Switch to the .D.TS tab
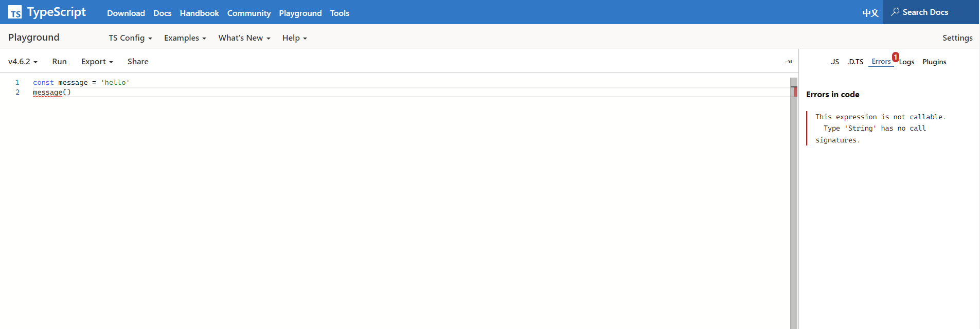This screenshot has height=329, width=980. [855, 62]
